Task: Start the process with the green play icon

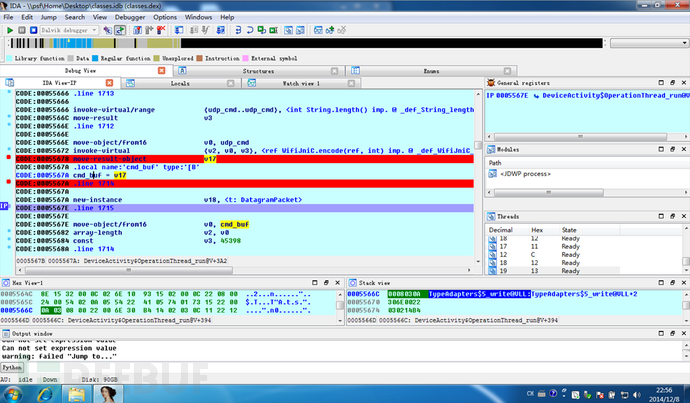Action: point(10,30)
